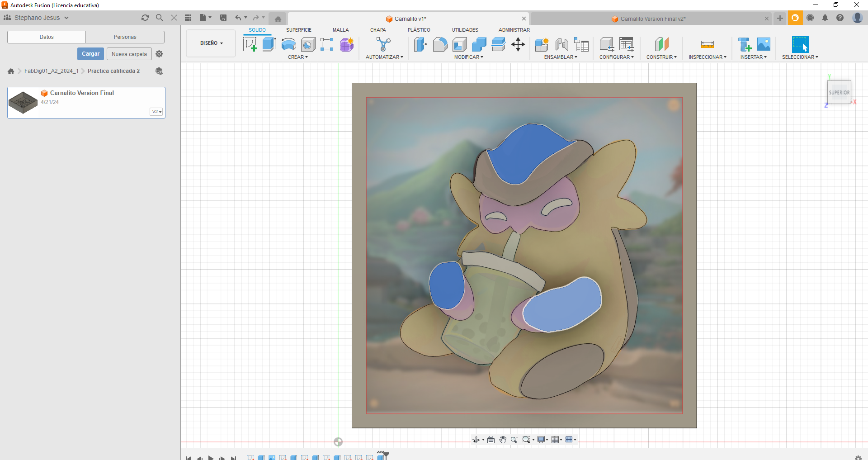Click the Insert Derive icon
Screen dimensions: 868x460
point(745,44)
